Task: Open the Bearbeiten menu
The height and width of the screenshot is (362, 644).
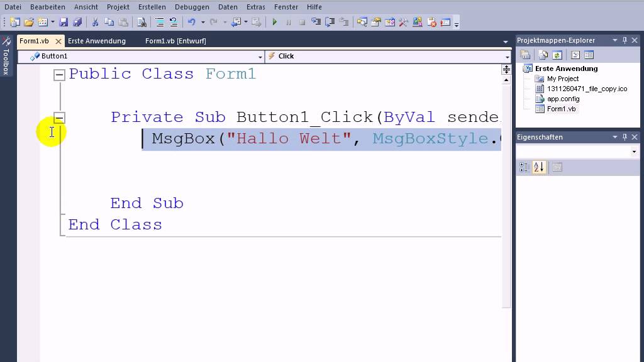Action: [x=48, y=7]
